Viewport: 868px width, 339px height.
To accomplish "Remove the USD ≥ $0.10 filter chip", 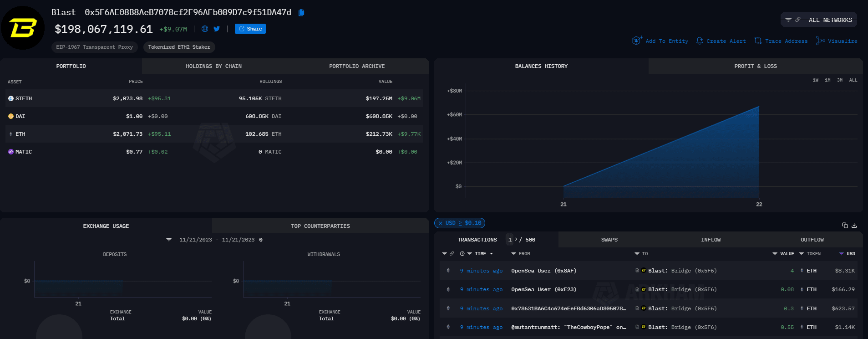I will (x=441, y=223).
